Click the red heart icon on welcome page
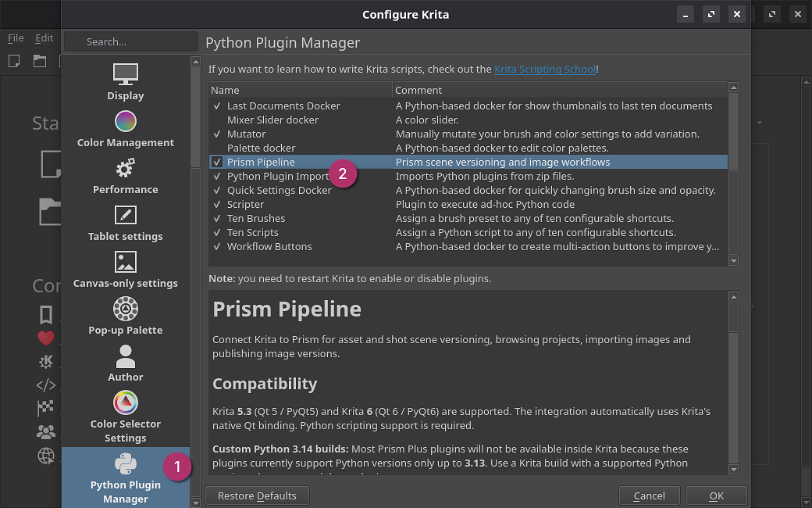Viewport: 812px width, 508px height. (46, 338)
